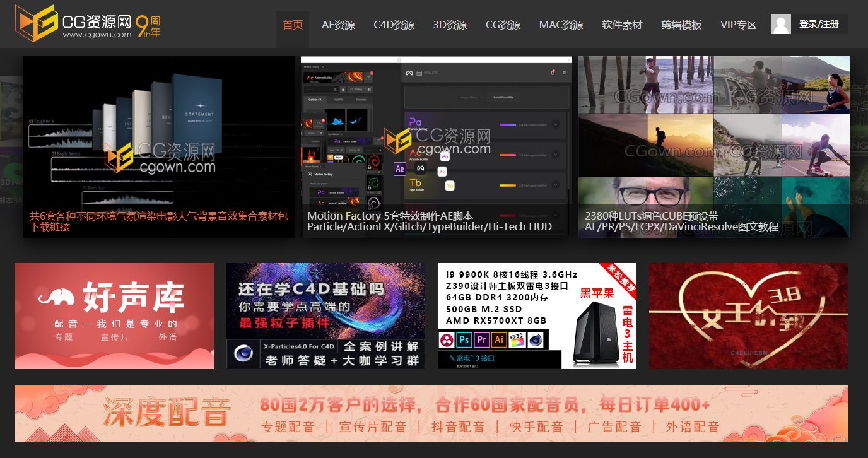Click the DaVinci Resolve icon in the ad

[447, 340]
